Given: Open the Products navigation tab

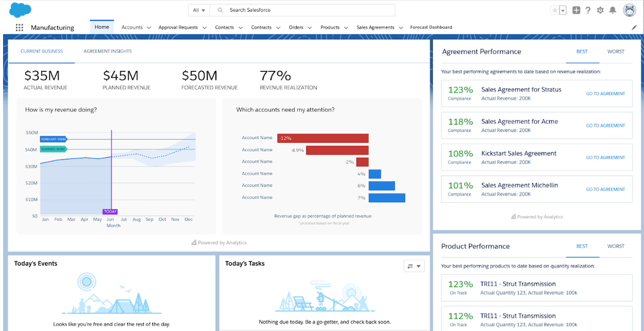Looking at the screenshot, I should [x=330, y=27].
